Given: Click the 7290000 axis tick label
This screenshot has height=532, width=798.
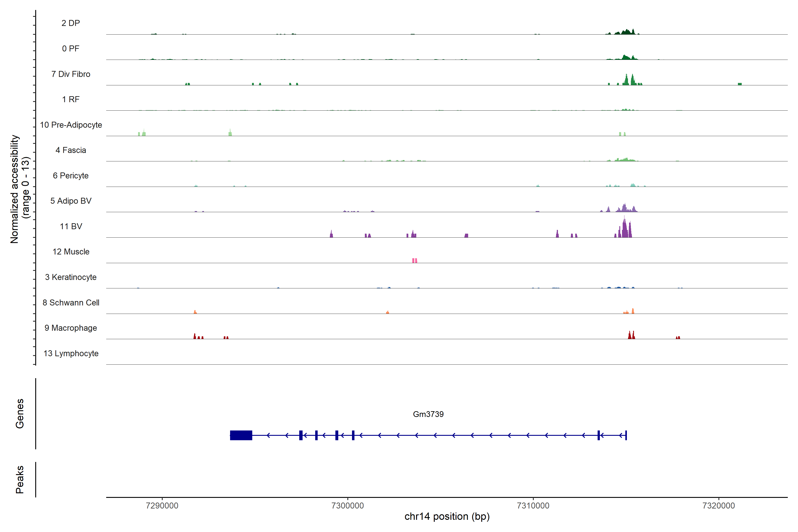Looking at the screenshot, I should [162, 506].
